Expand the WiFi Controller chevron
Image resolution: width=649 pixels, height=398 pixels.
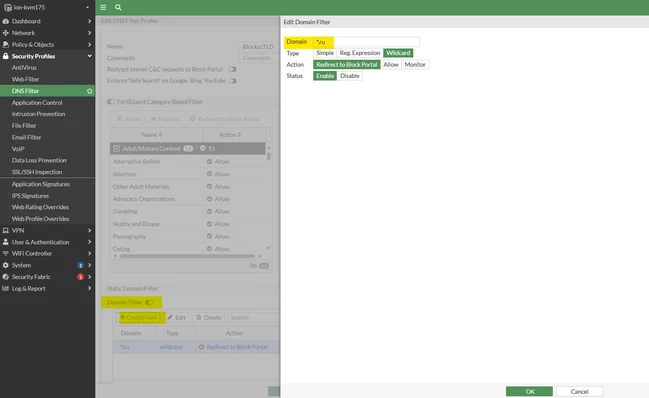[x=89, y=253]
